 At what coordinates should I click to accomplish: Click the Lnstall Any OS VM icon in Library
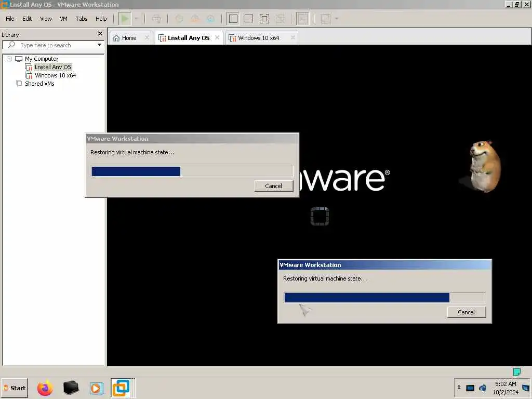(29, 67)
